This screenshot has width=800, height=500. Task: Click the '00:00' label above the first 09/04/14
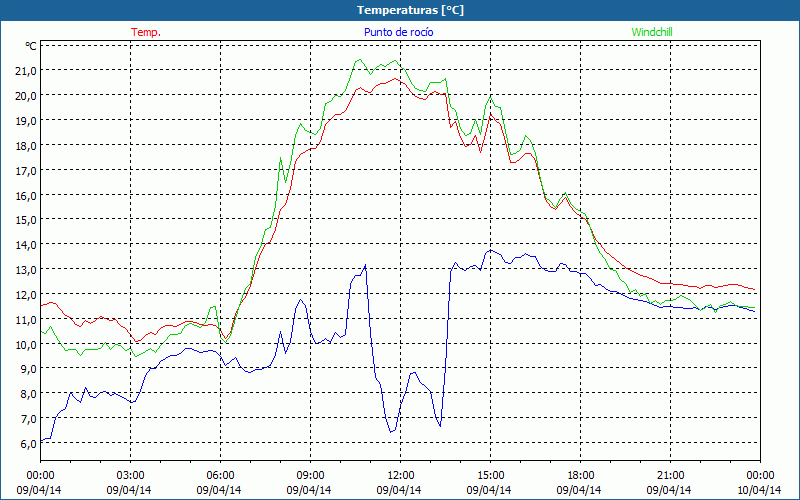point(40,476)
